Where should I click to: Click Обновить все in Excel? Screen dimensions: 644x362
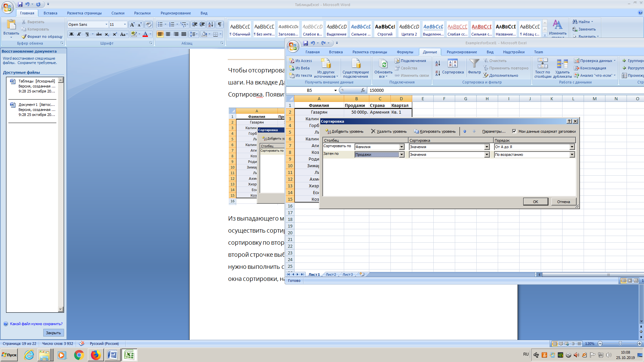click(x=383, y=68)
